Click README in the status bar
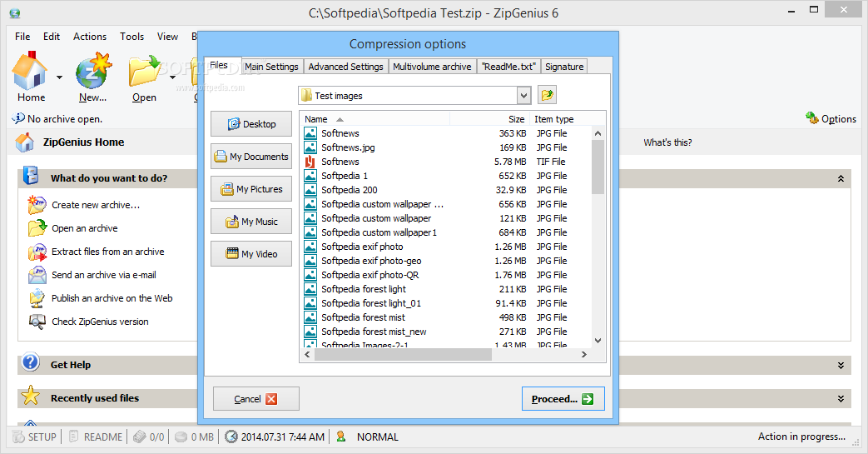The height and width of the screenshot is (454, 868). point(95,437)
